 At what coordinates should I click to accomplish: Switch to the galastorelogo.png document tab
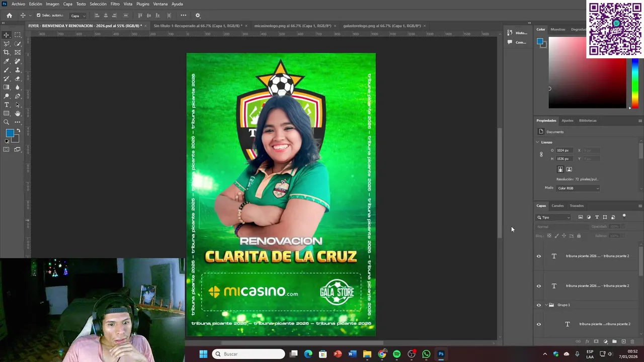click(x=382, y=26)
